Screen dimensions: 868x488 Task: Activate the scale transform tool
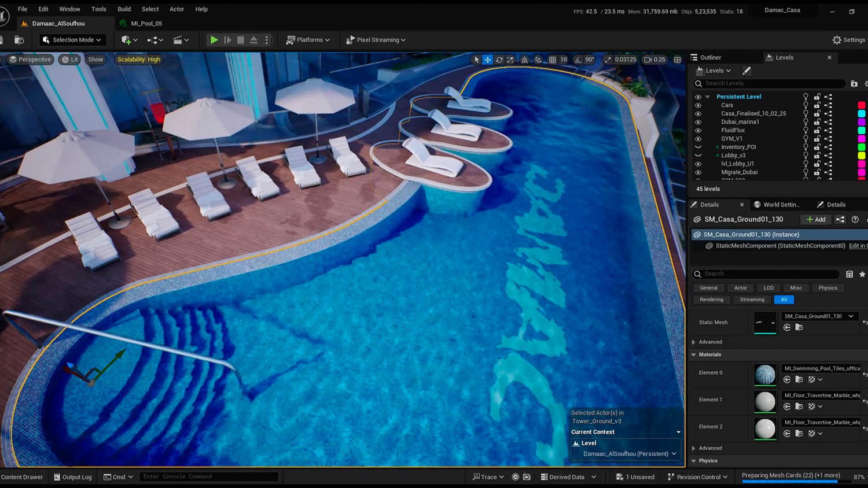point(510,60)
